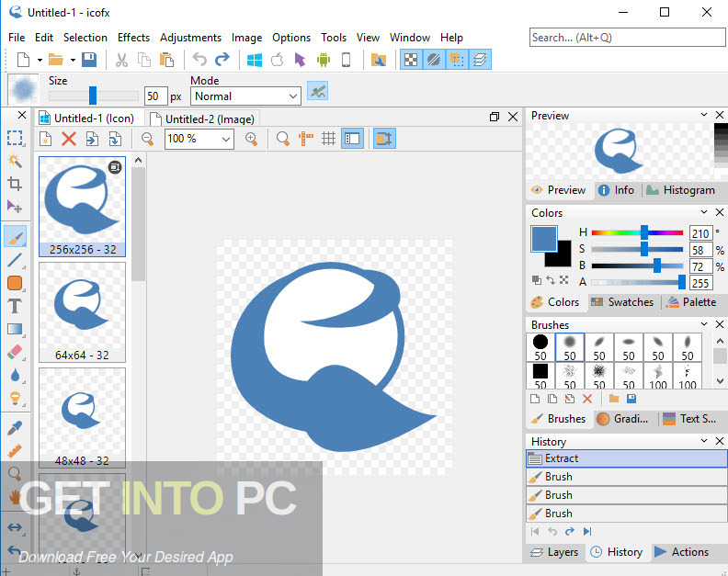Select the Text tool
Screen dimensions: 728x576
[15, 306]
